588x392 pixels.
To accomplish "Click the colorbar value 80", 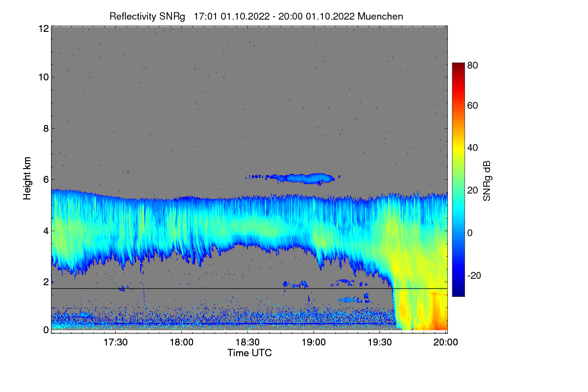I will click(x=472, y=65).
